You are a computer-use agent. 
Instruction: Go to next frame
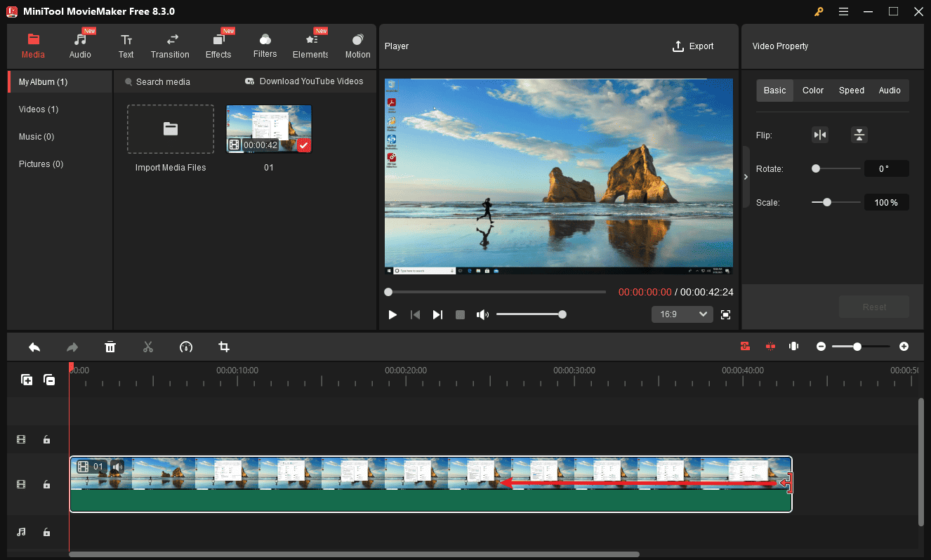(437, 314)
